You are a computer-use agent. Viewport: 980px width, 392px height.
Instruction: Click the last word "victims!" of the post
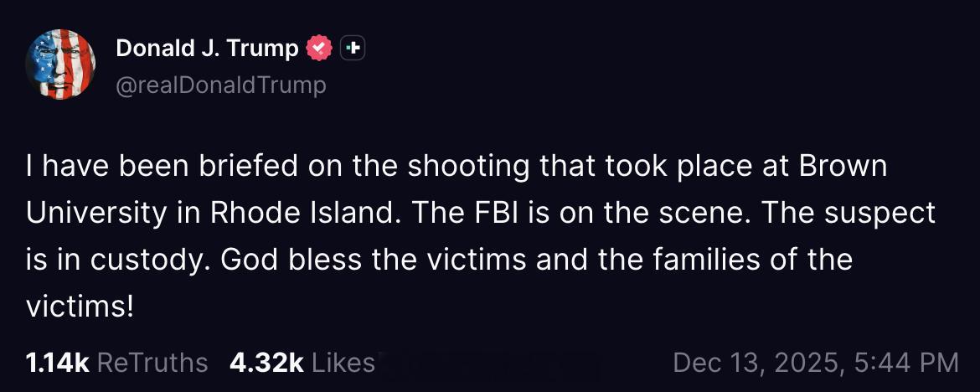[x=80, y=307]
